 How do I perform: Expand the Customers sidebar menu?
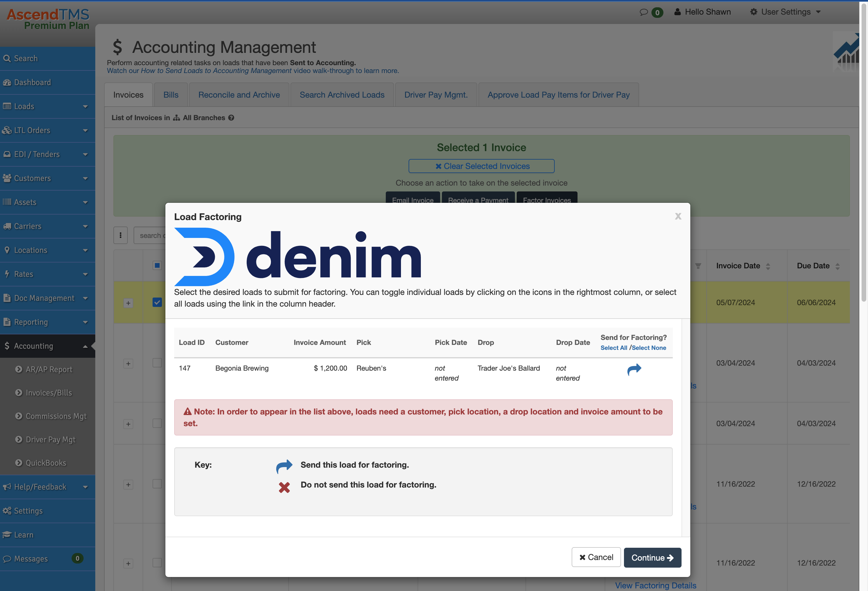[x=47, y=178]
